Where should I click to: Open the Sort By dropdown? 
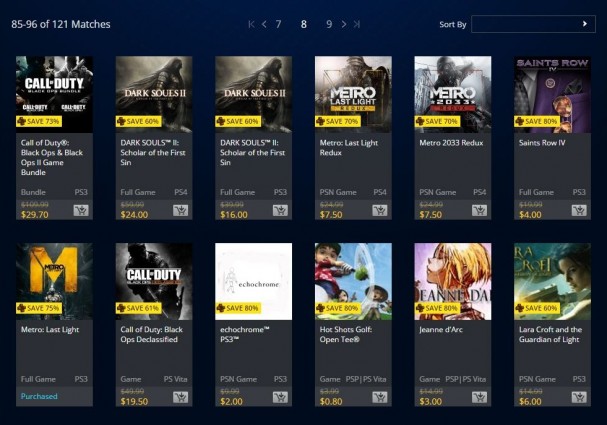pos(533,24)
